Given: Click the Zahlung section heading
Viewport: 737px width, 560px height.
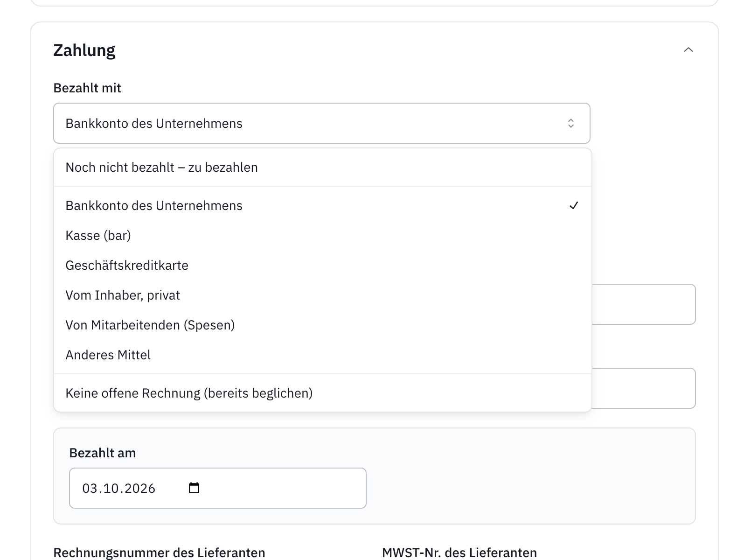Looking at the screenshot, I should point(84,50).
